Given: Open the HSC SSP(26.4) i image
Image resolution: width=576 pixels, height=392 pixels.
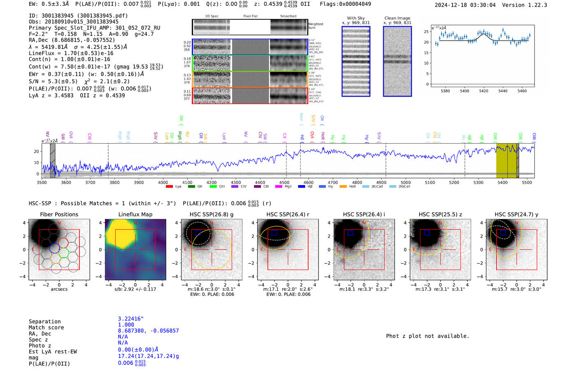Looking at the screenshot, I should [364, 250].
